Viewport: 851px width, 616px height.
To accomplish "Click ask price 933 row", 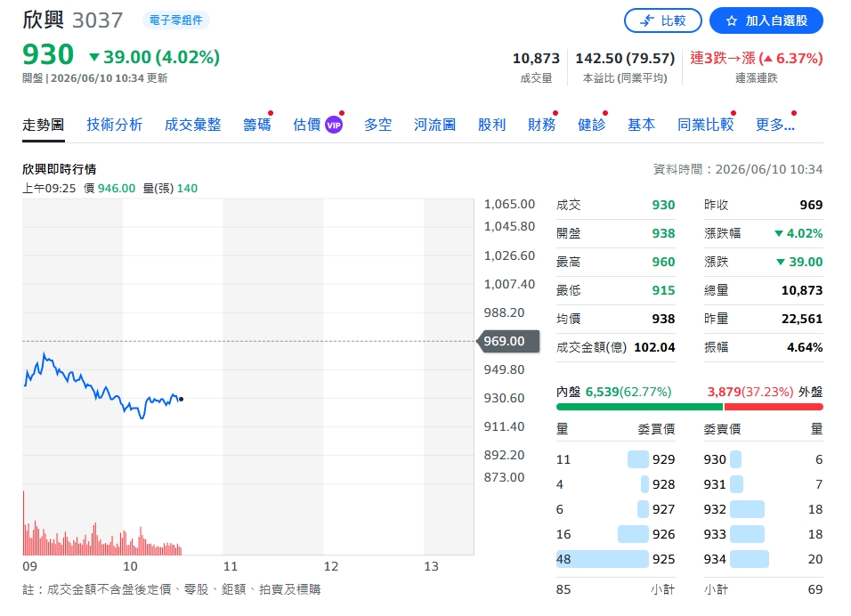I will 763,535.
